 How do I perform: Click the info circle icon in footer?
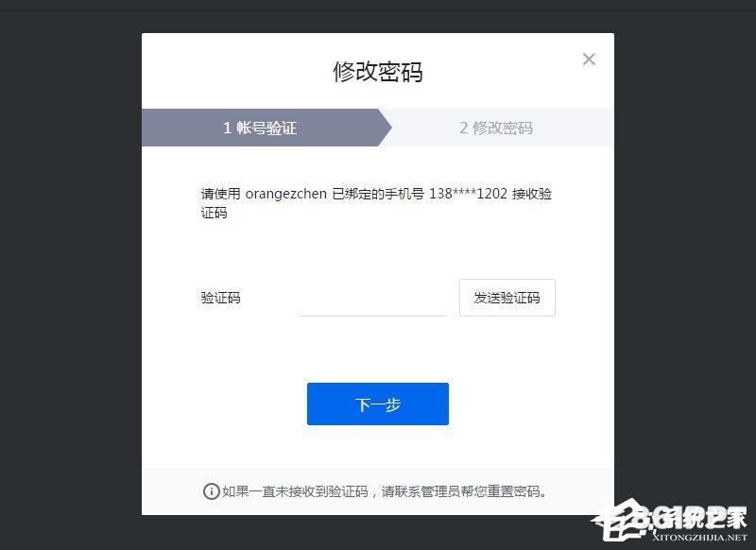tap(211, 491)
